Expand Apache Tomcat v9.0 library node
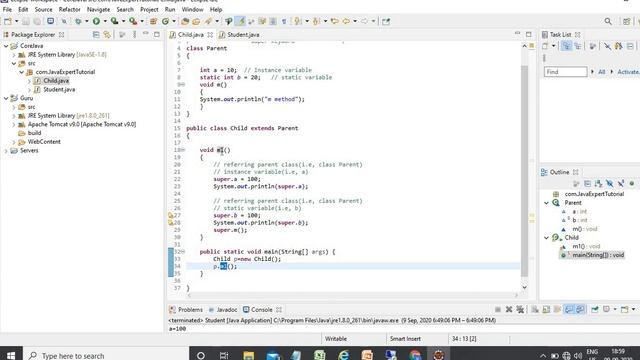This screenshot has height=360, width=640. tap(14, 124)
